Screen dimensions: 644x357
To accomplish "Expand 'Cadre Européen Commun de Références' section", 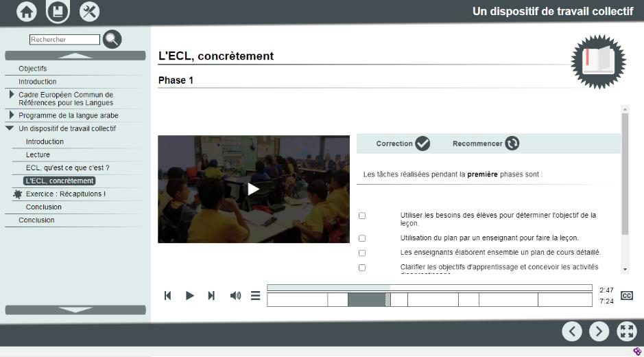I will [11, 95].
